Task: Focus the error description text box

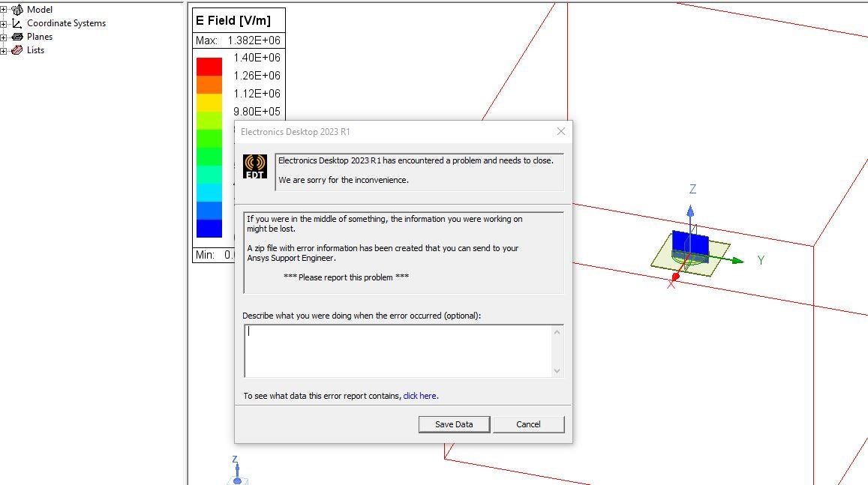Action: coord(398,351)
